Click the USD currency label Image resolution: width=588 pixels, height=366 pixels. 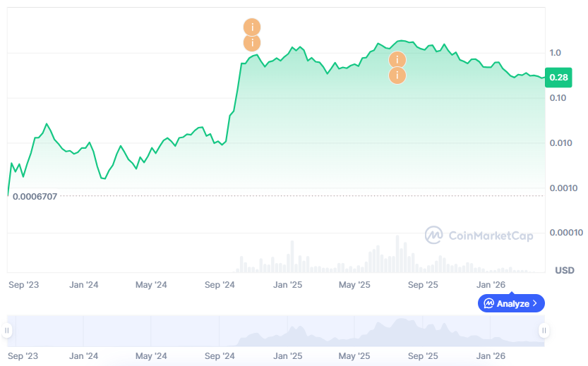point(565,270)
